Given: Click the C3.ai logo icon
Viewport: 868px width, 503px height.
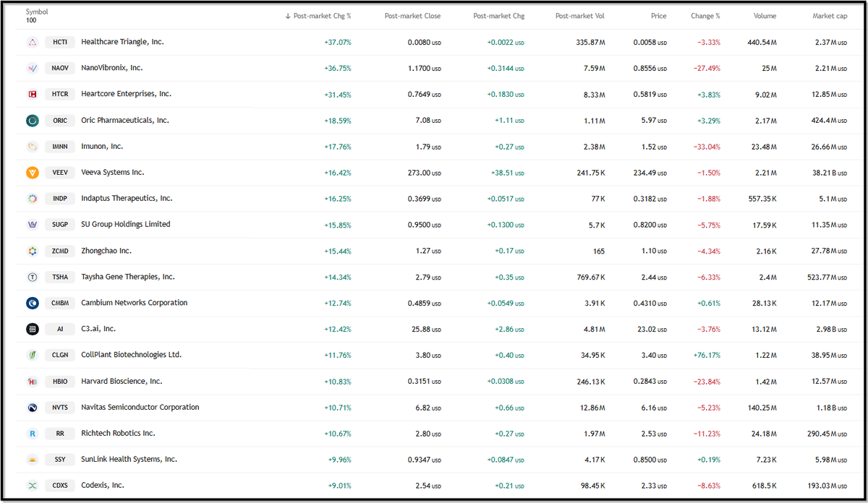Looking at the screenshot, I should click(x=32, y=329).
